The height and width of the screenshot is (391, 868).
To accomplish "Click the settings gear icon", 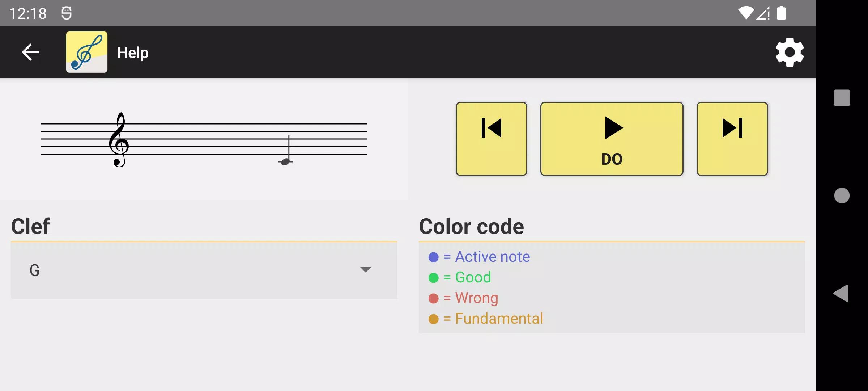I will (789, 52).
